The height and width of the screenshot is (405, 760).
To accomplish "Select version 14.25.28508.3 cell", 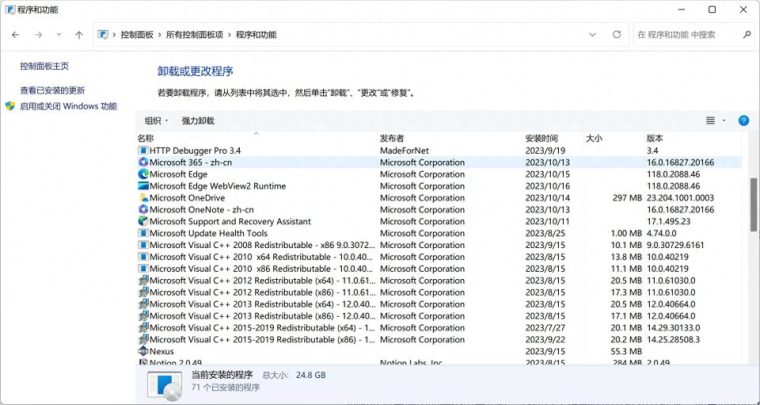I will (x=673, y=340).
